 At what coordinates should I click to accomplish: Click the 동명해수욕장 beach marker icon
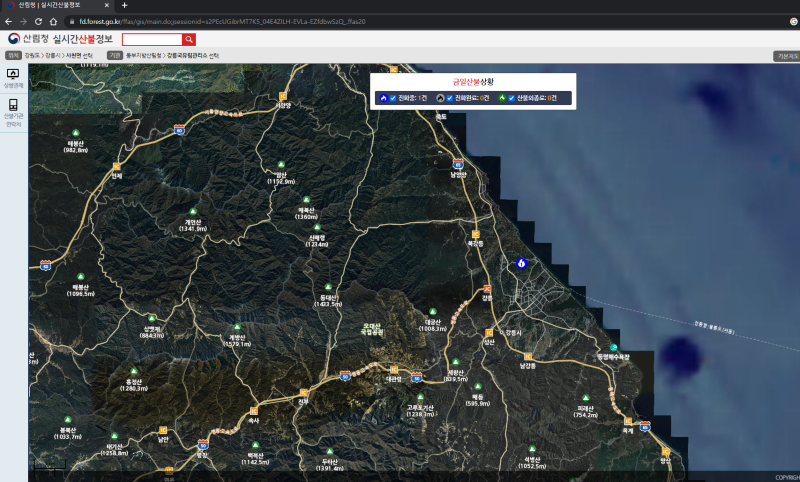(x=613, y=348)
